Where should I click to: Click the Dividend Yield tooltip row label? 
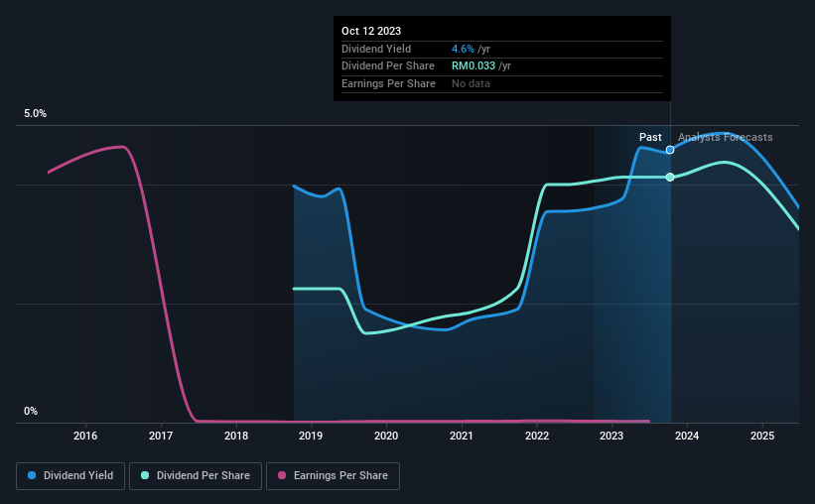click(376, 49)
